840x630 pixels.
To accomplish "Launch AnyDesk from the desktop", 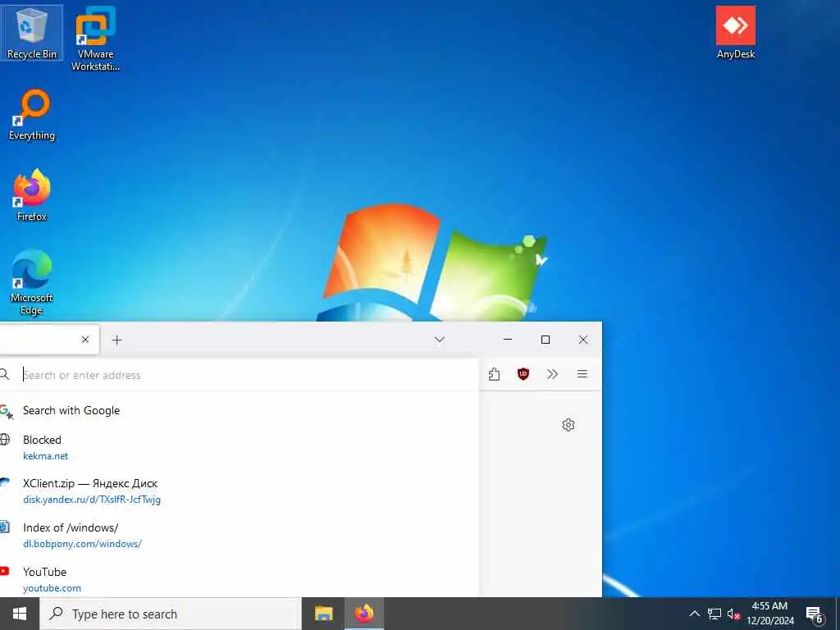I will coord(736,33).
